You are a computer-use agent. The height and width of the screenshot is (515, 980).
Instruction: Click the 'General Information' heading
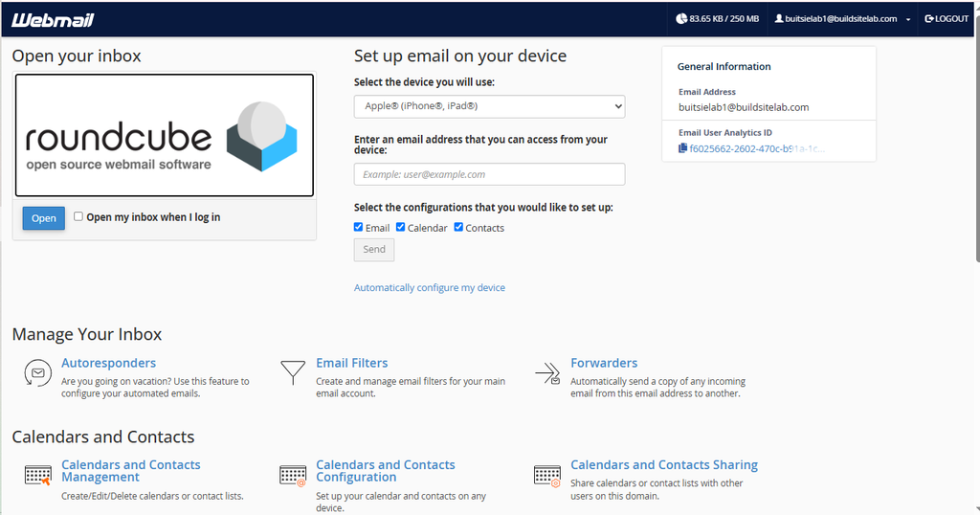click(724, 66)
